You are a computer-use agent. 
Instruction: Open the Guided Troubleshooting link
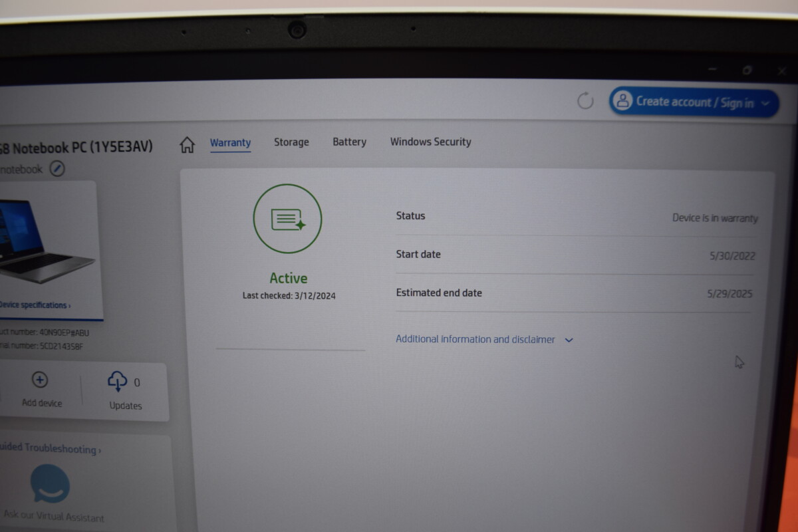click(50, 449)
